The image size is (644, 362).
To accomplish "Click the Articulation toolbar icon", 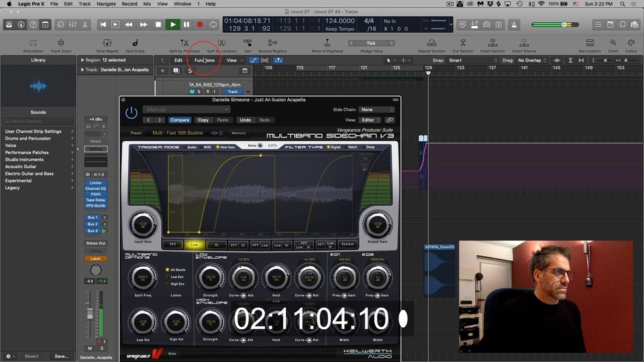I will coord(33,43).
